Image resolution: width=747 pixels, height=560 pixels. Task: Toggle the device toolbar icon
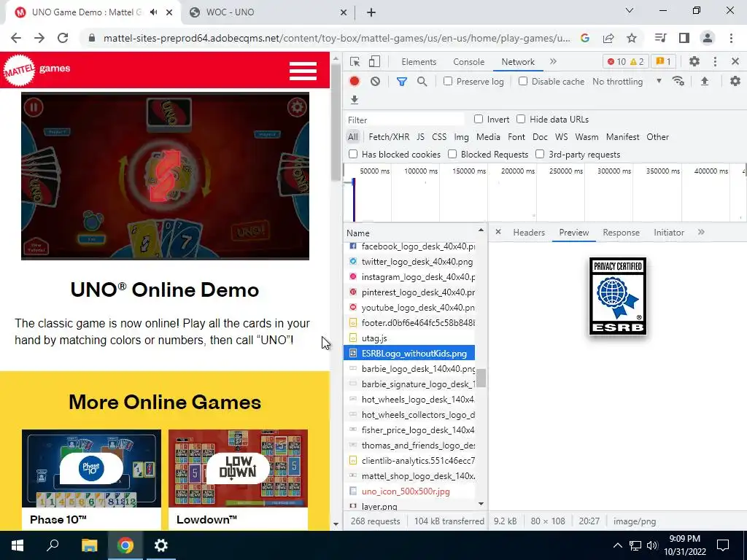[374, 62]
